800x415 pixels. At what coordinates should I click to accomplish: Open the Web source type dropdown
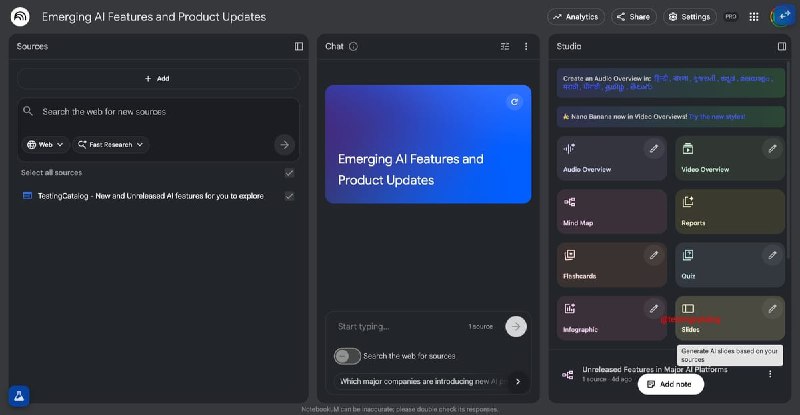(x=45, y=144)
